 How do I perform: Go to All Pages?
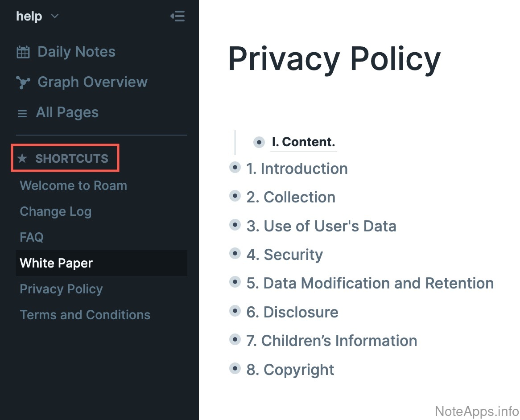click(x=67, y=112)
